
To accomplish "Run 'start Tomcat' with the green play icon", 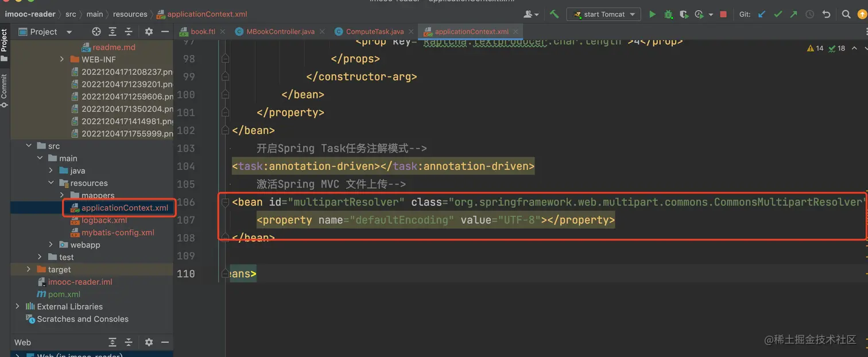I will tap(652, 14).
